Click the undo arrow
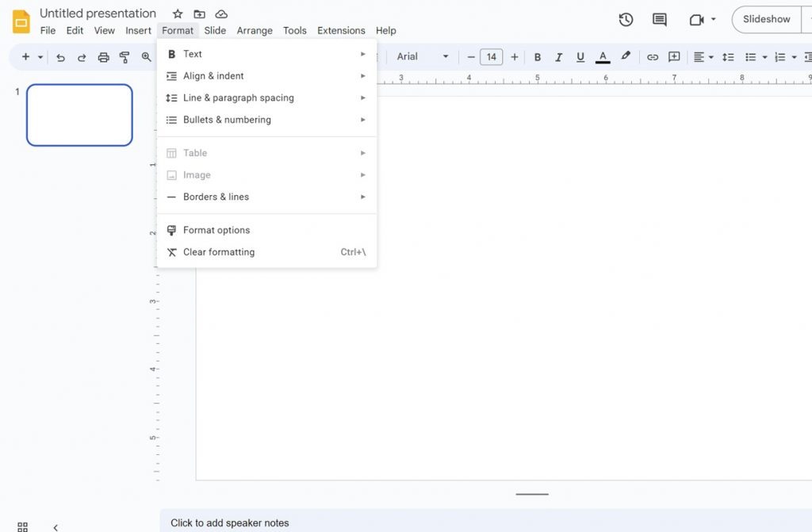This screenshot has width=812, height=532. [x=60, y=57]
